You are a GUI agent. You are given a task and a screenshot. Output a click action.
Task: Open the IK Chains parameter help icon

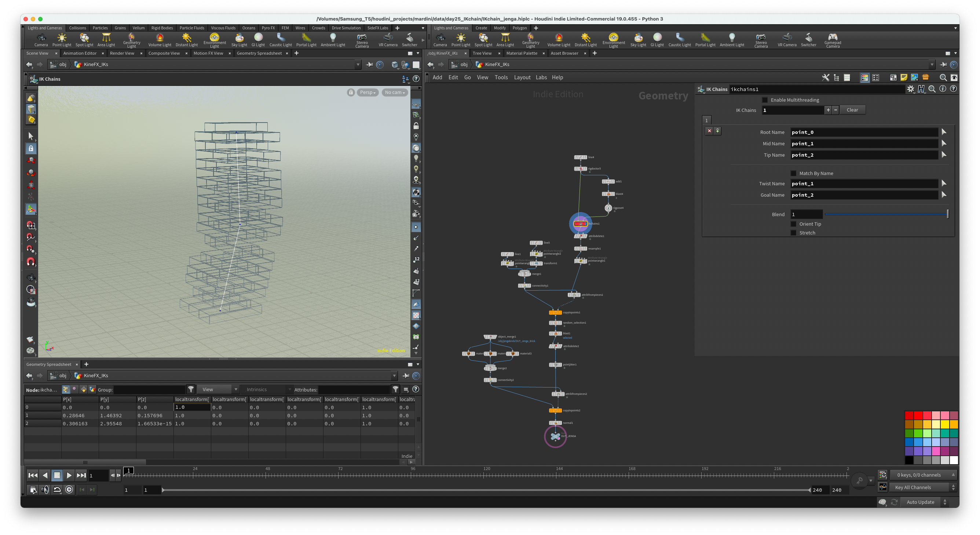tap(953, 89)
